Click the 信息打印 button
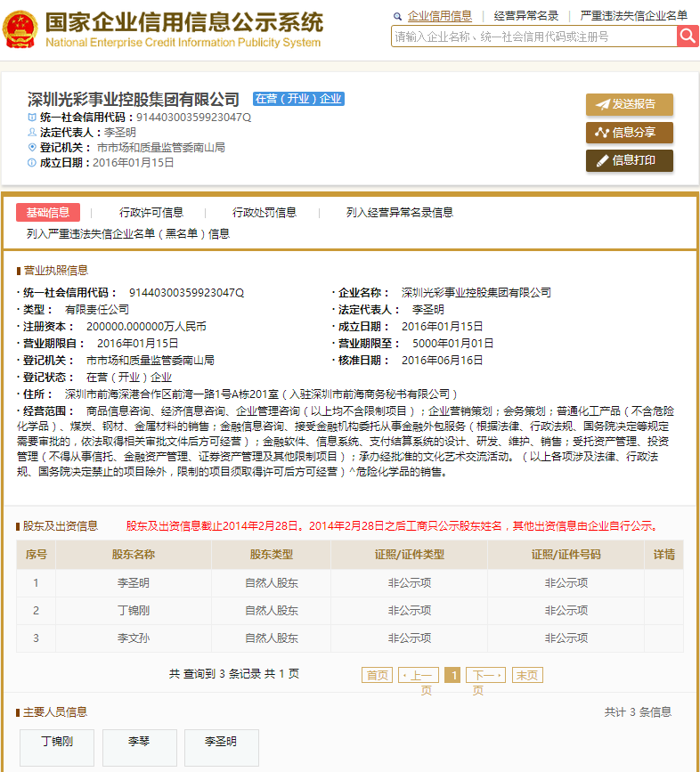 629,160
